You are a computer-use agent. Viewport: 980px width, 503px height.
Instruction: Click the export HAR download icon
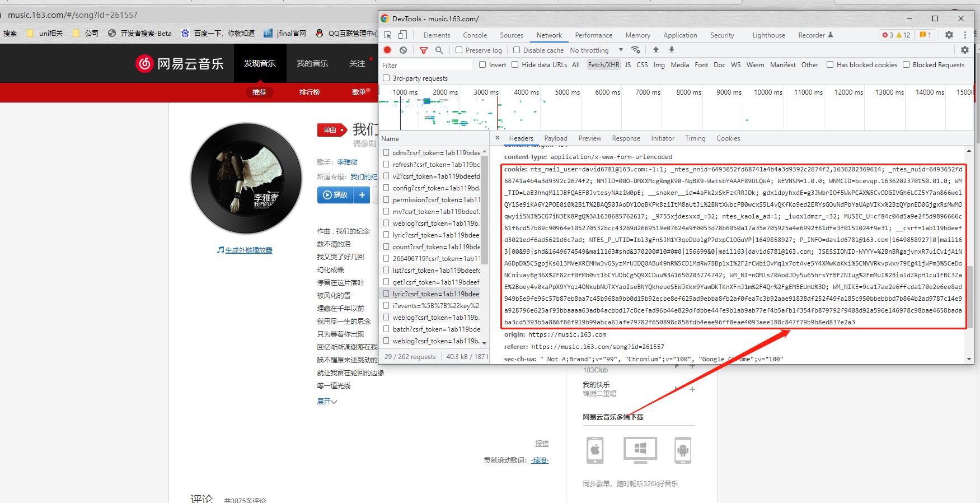click(x=672, y=50)
